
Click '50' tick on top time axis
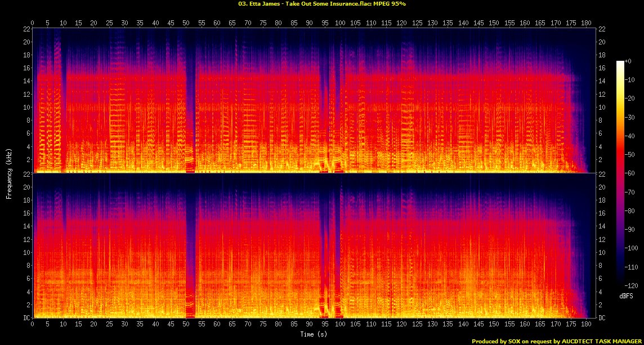tap(186, 23)
